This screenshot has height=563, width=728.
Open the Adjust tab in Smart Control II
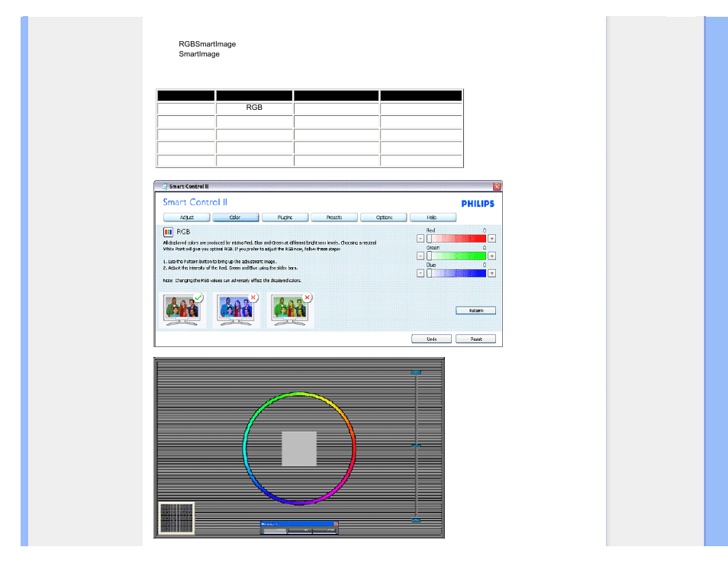187,217
